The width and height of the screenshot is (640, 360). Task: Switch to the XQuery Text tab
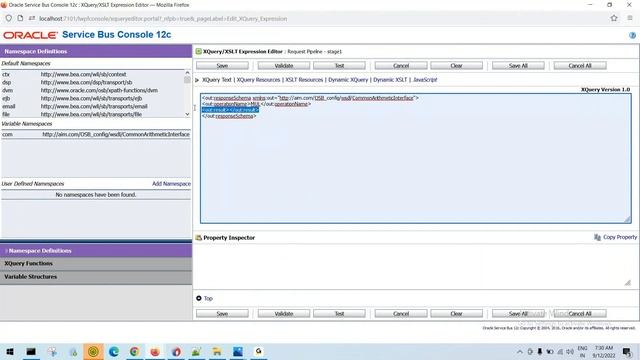click(217, 80)
